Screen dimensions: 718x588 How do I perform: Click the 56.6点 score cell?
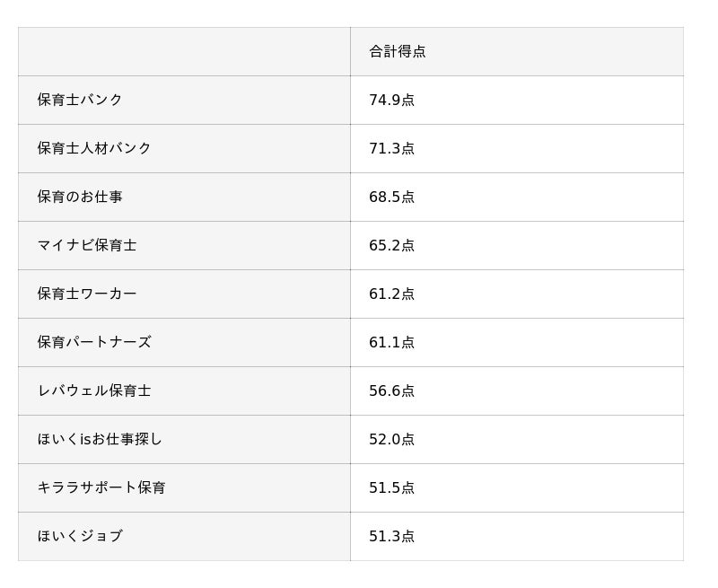coord(391,391)
